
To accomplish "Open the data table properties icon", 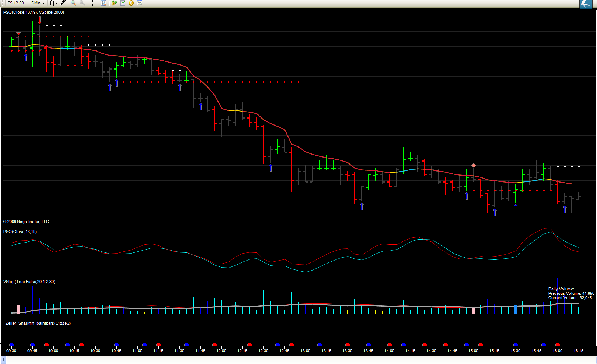I will point(140,3).
